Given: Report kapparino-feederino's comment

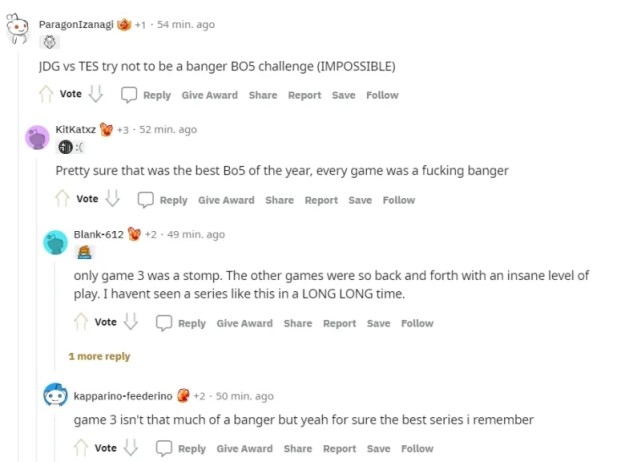Looking at the screenshot, I should (339, 449).
